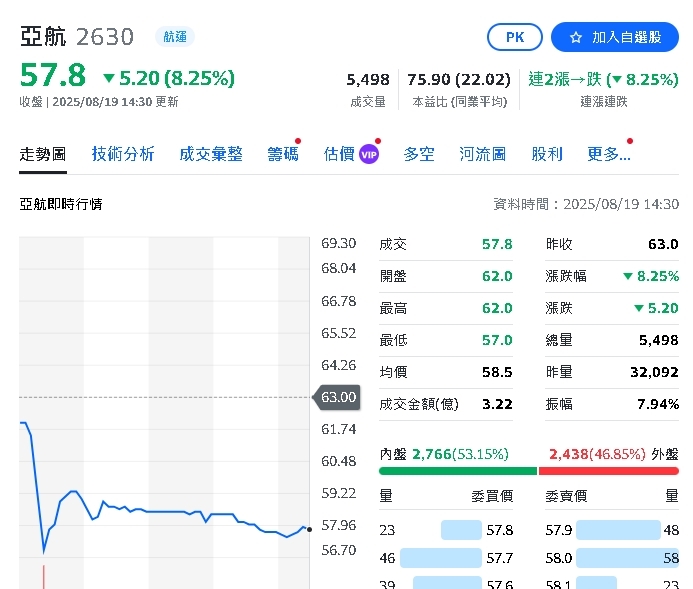Click the star icon in 加入自選股 button
The width and height of the screenshot is (693, 589).
[x=575, y=37]
